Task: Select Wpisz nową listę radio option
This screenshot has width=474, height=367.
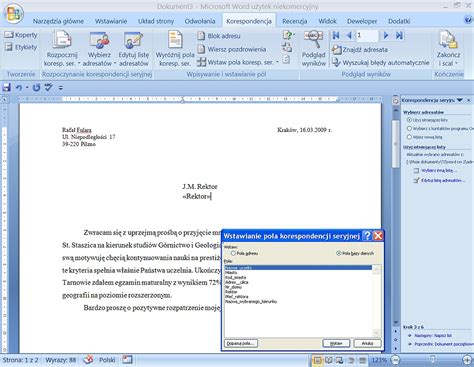Action: tap(425, 137)
